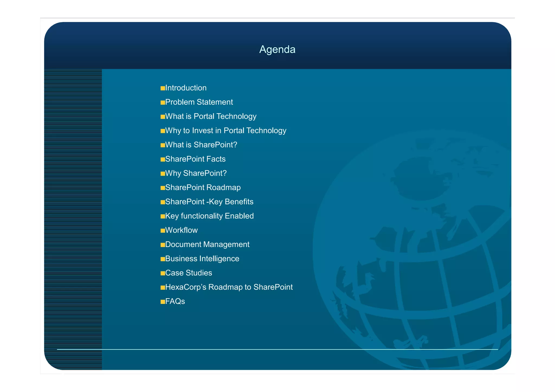Select the Workflow agenda item
Screen dimensions: 555x392
point(181,230)
